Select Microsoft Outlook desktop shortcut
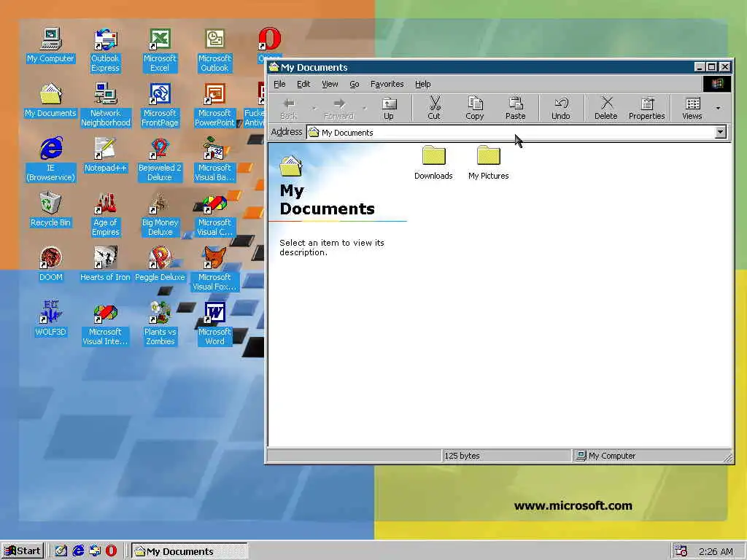747x560 pixels. (215, 50)
